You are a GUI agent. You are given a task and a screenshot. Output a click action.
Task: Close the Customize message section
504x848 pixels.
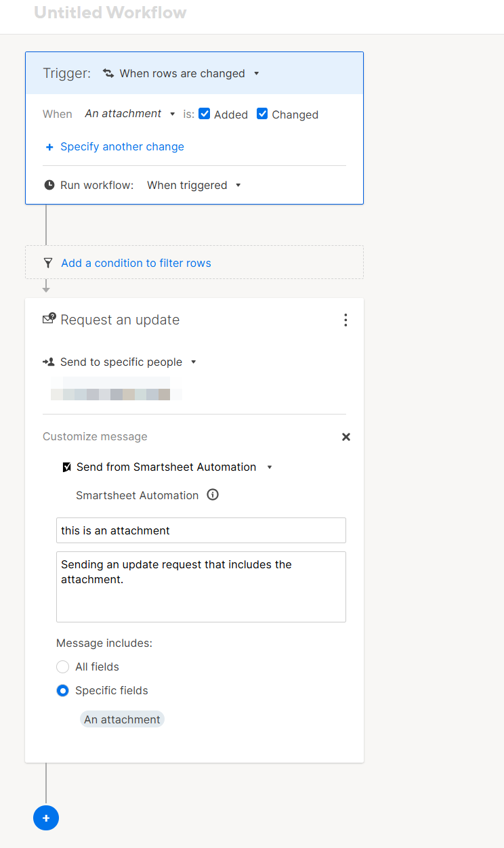click(346, 437)
